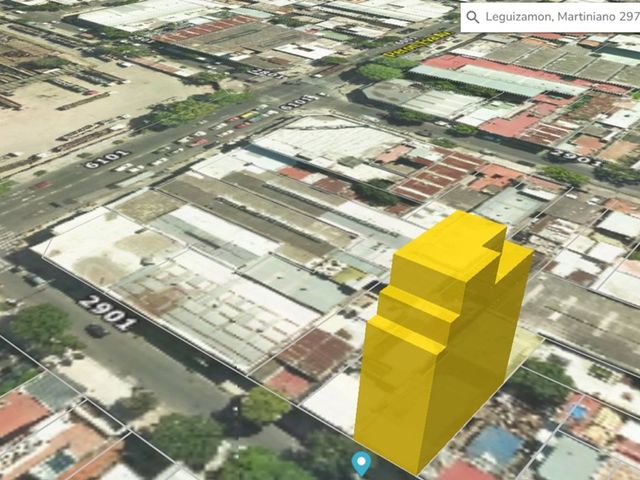Focus the Leguizamon, Martiniano address search field
Screen dimensions: 640x480
click(x=550, y=17)
